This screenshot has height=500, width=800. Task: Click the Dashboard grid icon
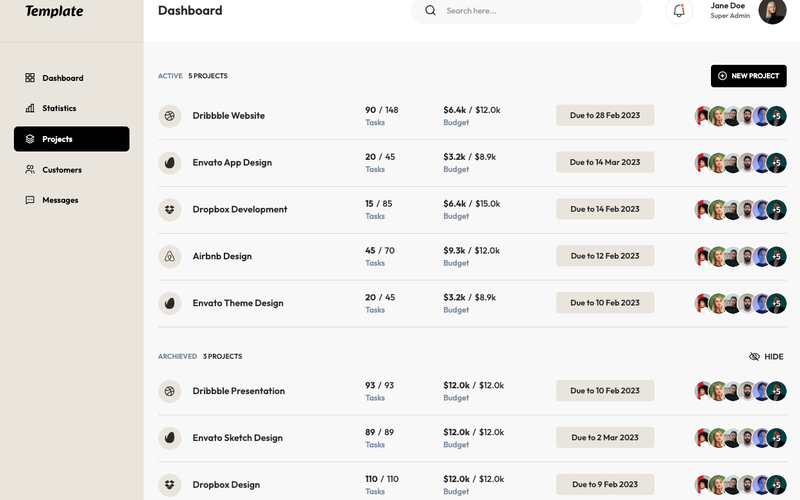point(30,78)
